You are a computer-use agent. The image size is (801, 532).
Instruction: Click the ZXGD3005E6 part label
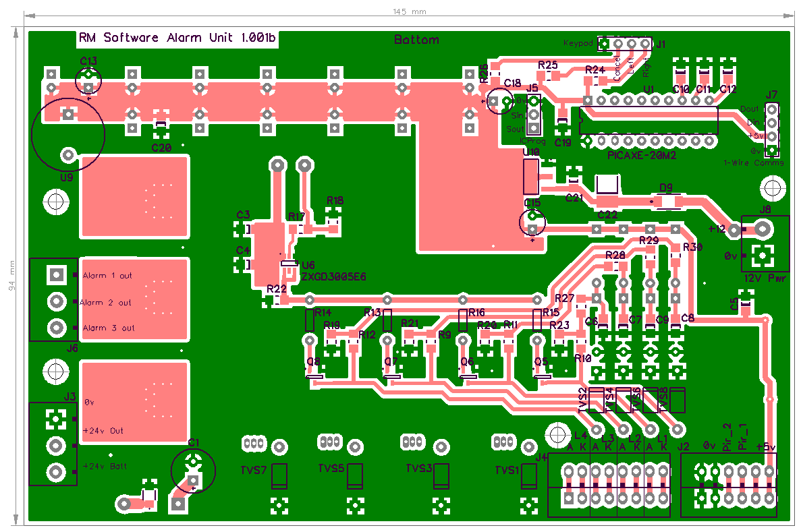coord(333,276)
